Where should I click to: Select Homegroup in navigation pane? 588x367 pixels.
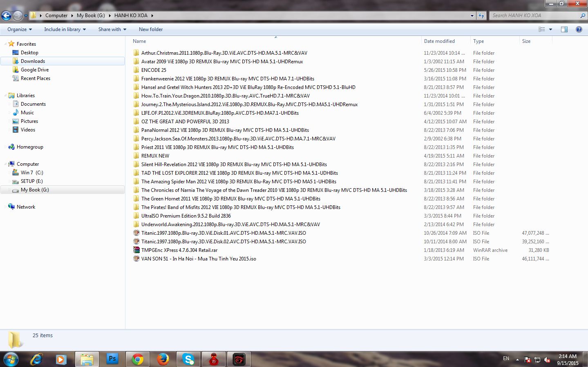coord(30,147)
